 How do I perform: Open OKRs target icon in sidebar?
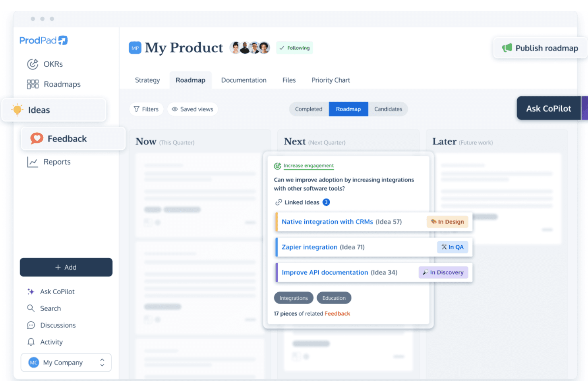coord(33,64)
